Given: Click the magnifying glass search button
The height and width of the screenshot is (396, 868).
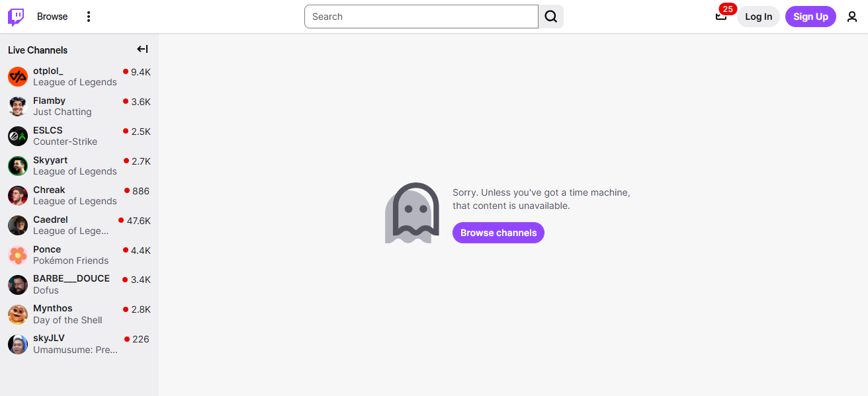Looking at the screenshot, I should point(551,17).
